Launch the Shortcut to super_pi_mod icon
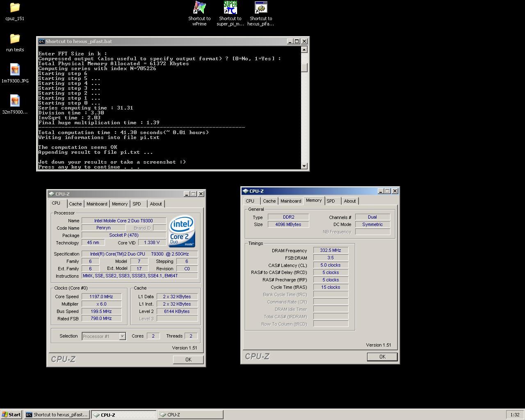The height and width of the screenshot is (420, 525). (230, 7)
